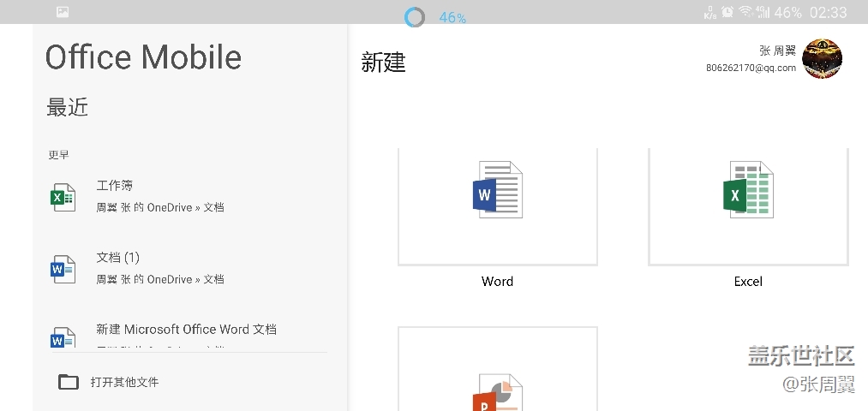Tap the account email 806262170@qq.com
Viewport: 868px width, 411px height.
click(751, 68)
